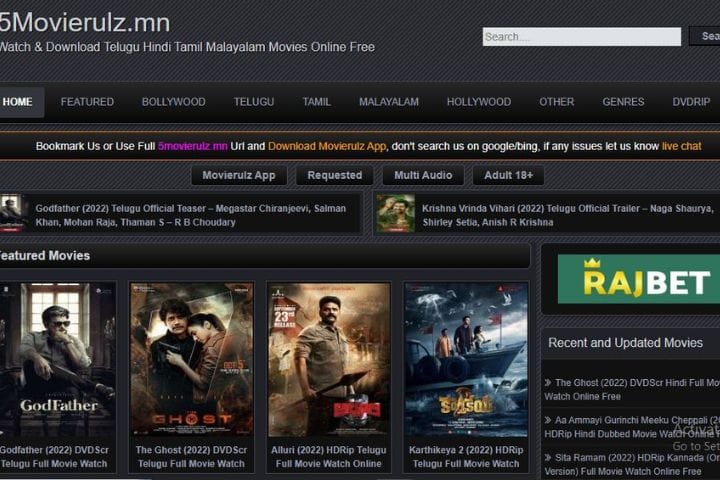Open the OTHER menu item
The image size is (720, 480).
[x=557, y=102]
